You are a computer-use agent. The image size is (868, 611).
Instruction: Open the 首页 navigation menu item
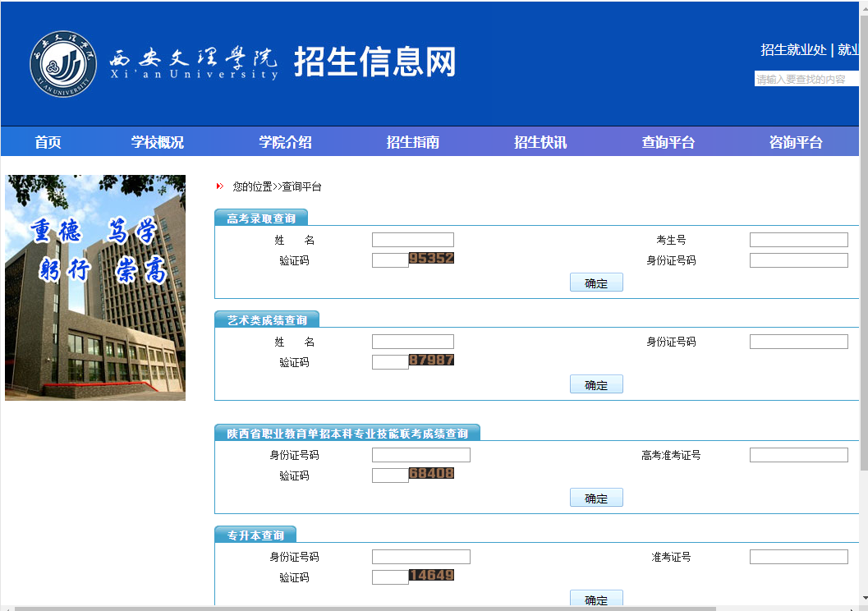point(48,142)
